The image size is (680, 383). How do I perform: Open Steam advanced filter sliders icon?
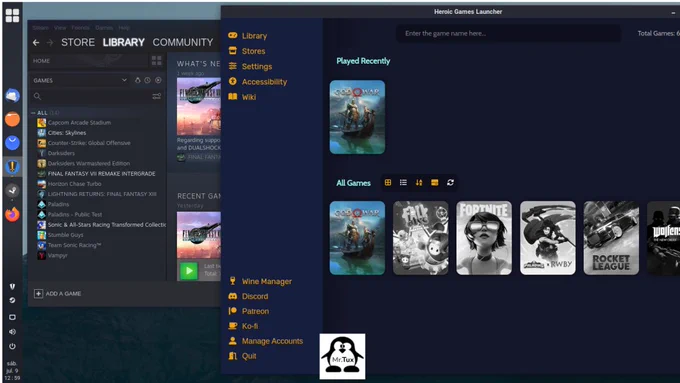coord(157,96)
